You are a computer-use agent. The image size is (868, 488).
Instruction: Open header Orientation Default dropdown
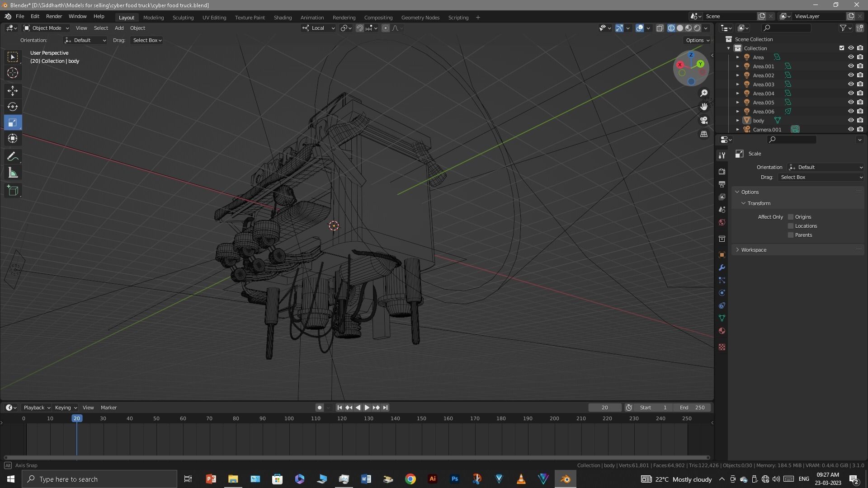tap(85, 40)
